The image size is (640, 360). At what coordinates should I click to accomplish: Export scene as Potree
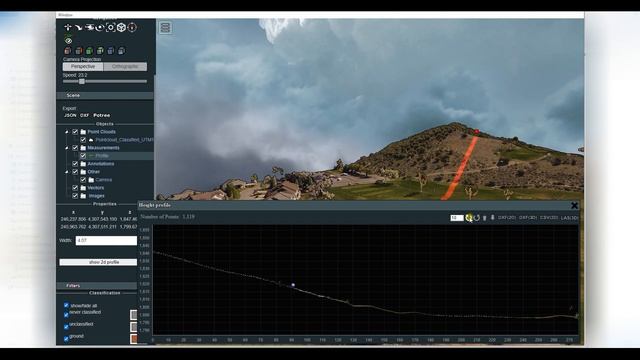click(102, 116)
